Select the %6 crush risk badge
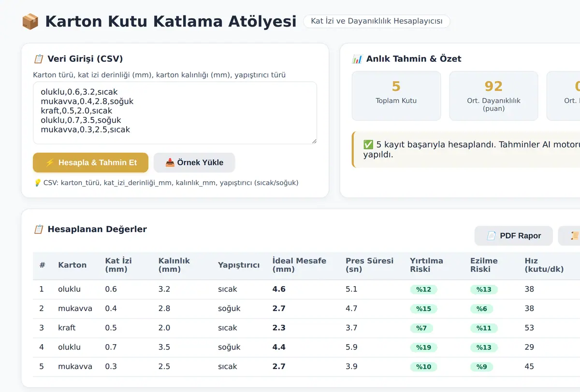580x392 pixels. click(x=482, y=309)
